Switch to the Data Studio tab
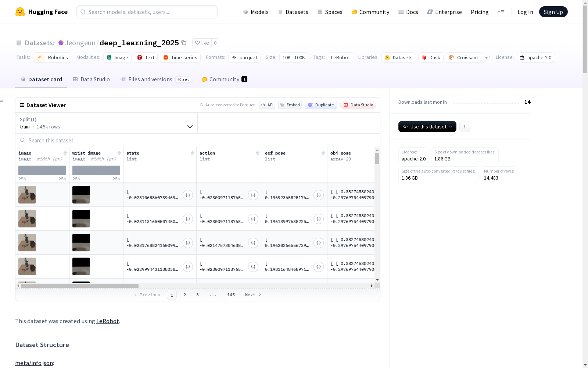This screenshot has width=588, height=368. point(92,79)
